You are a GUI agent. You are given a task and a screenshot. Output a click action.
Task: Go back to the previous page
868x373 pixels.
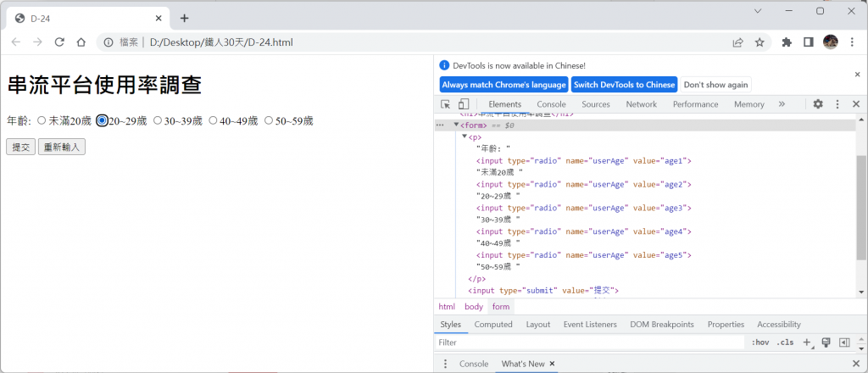point(16,42)
